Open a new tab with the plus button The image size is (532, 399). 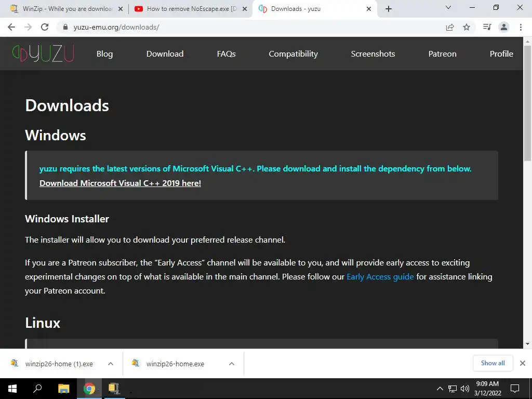[389, 9]
